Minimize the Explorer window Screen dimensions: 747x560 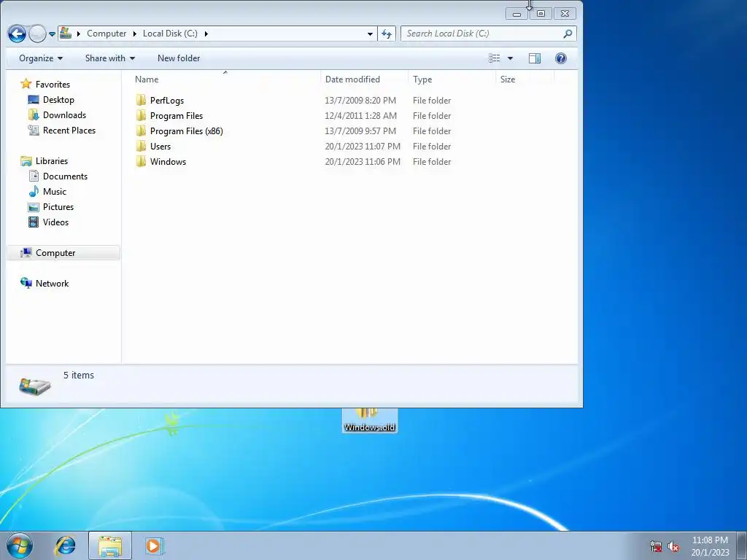[x=517, y=13]
